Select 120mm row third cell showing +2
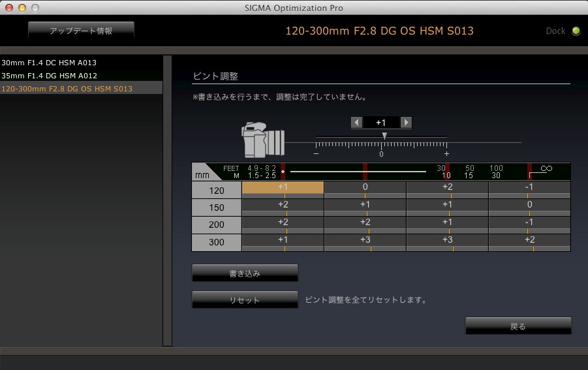 [x=448, y=190]
